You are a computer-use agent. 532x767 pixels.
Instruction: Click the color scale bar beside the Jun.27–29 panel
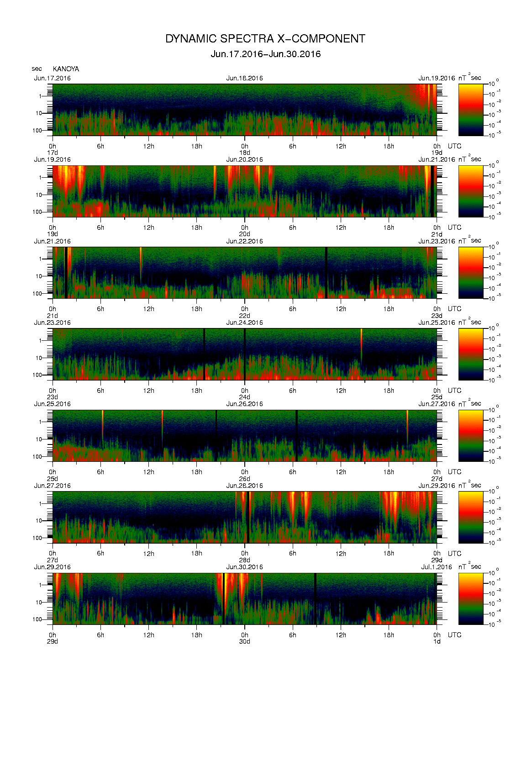[471, 517]
